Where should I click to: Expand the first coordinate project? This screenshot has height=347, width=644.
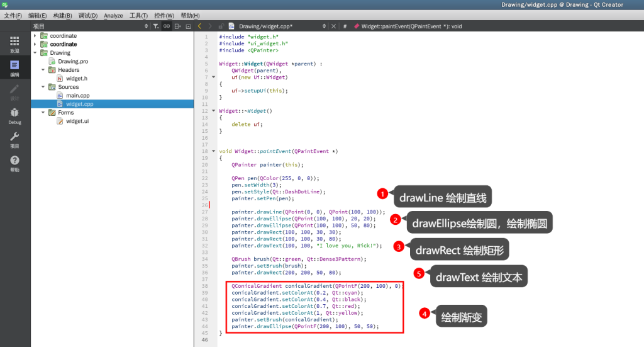pyautogui.click(x=35, y=36)
